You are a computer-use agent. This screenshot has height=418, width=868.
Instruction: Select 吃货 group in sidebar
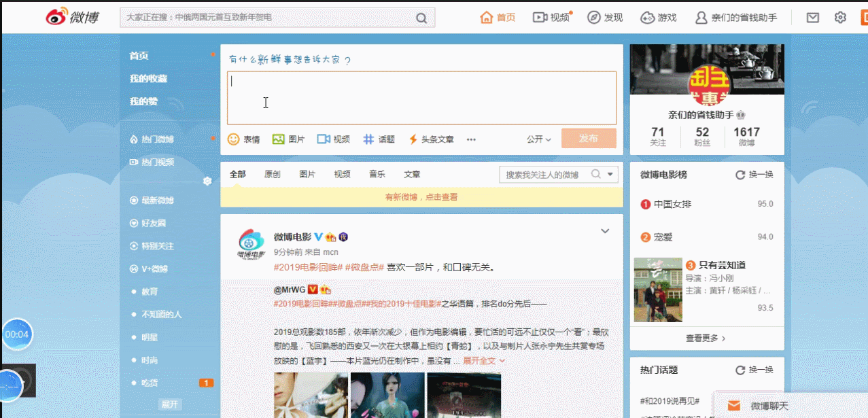tap(150, 383)
